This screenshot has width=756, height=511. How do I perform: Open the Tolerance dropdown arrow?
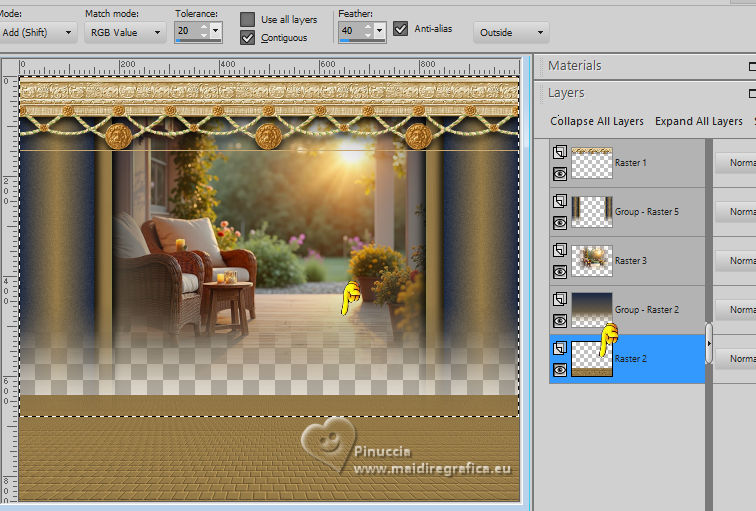click(216, 31)
